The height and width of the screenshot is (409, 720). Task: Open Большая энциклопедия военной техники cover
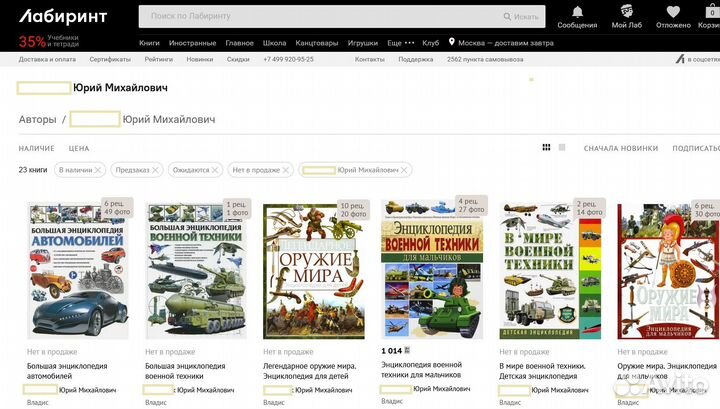[x=196, y=271]
